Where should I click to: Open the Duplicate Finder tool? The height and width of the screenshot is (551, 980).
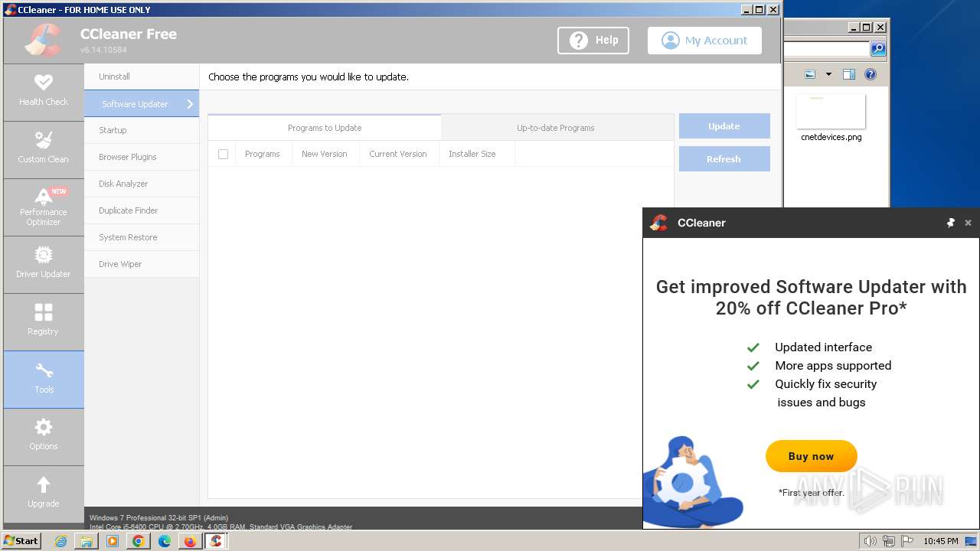click(142, 210)
